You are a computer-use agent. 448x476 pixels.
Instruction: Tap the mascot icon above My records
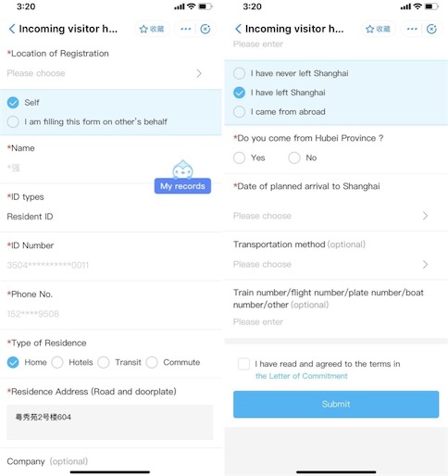[182, 169]
